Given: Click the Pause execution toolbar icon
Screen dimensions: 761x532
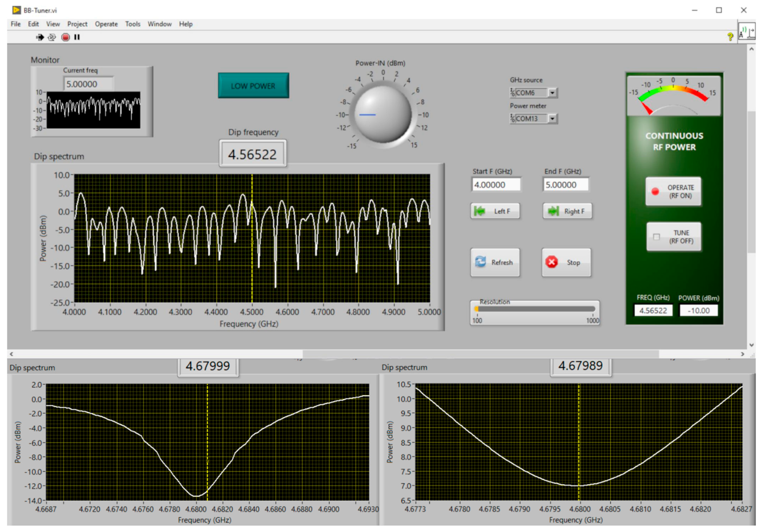Looking at the screenshot, I should [77, 37].
